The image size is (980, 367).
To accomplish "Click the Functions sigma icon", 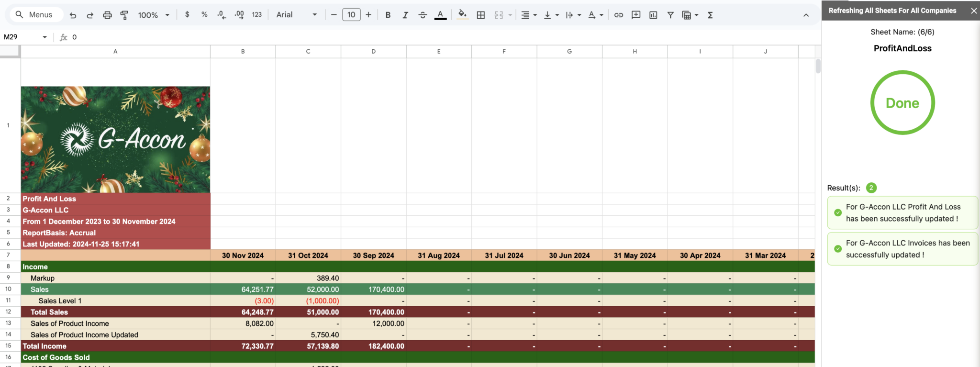I will pyautogui.click(x=710, y=15).
